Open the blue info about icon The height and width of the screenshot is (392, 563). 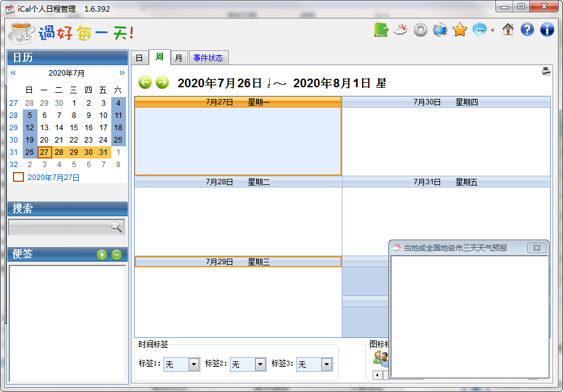pos(547,29)
